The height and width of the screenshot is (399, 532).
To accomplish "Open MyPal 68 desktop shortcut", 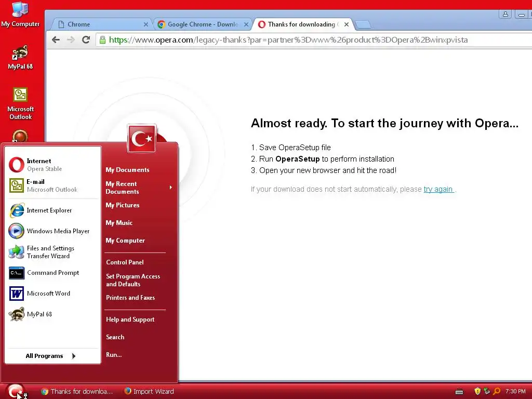I will pos(20,57).
